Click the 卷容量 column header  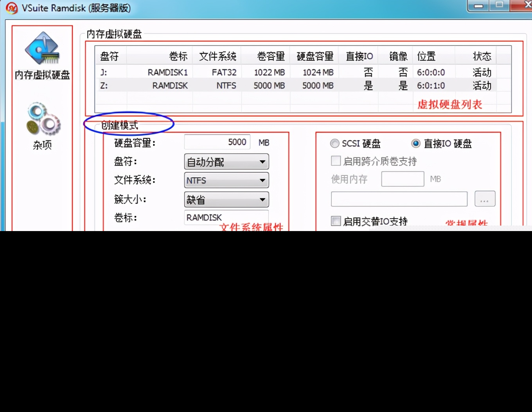pyautogui.click(x=266, y=56)
